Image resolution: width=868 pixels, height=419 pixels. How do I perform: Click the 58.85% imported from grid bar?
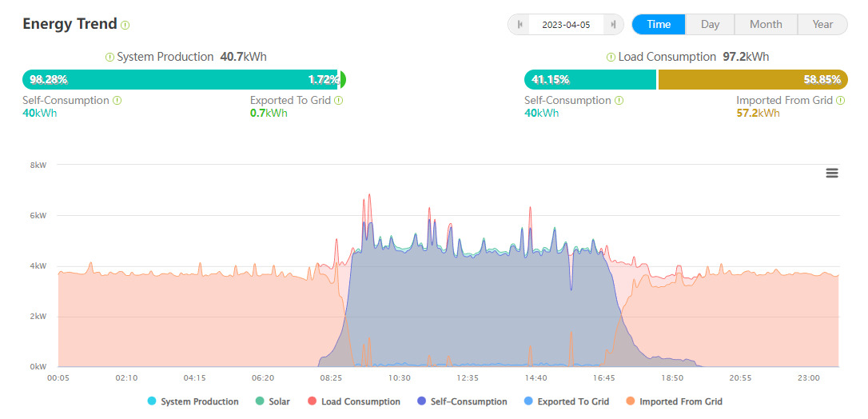pyautogui.click(x=753, y=80)
